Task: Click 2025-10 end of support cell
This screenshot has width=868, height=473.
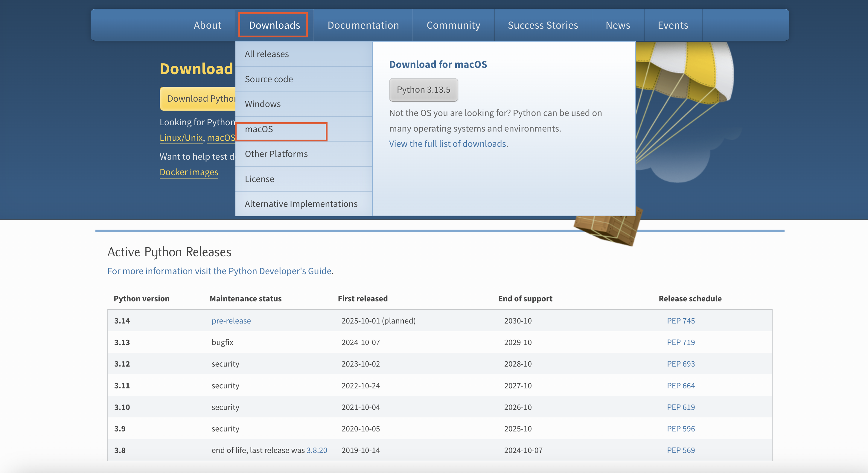Action: [x=518, y=429]
